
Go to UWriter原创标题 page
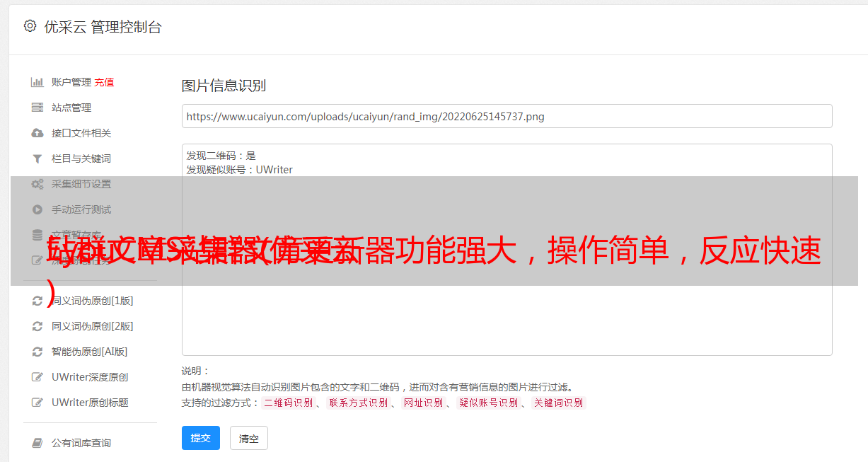coord(90,403)
